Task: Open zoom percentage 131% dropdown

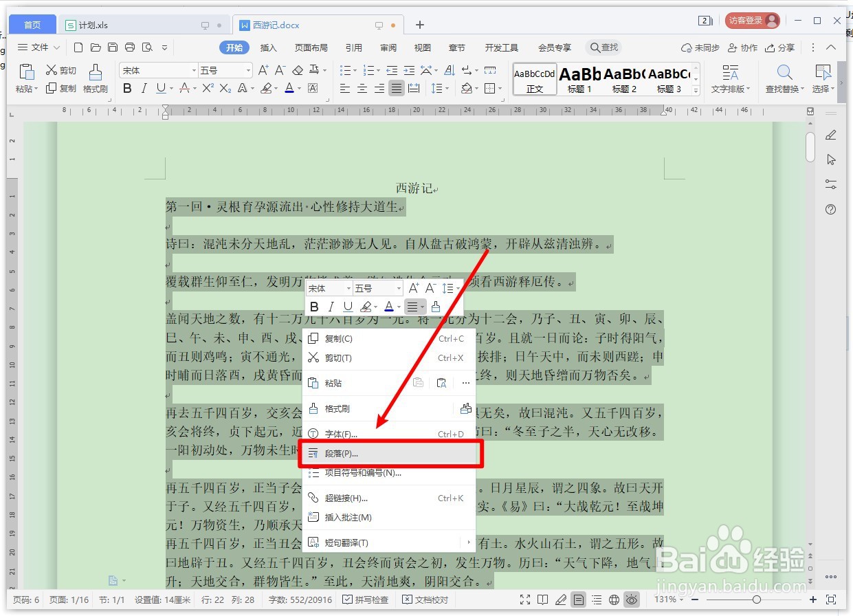Action: pyautogui.click(x=669, y=599)
